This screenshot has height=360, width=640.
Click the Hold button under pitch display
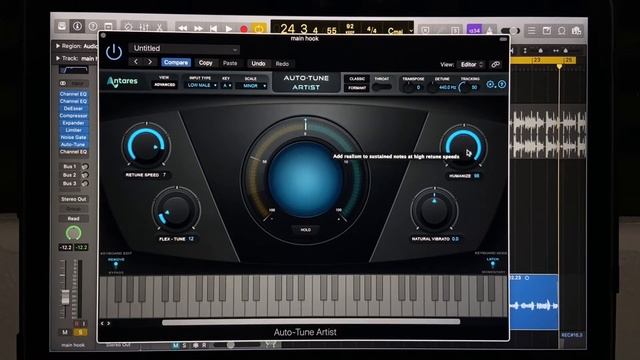click(305, 230)
